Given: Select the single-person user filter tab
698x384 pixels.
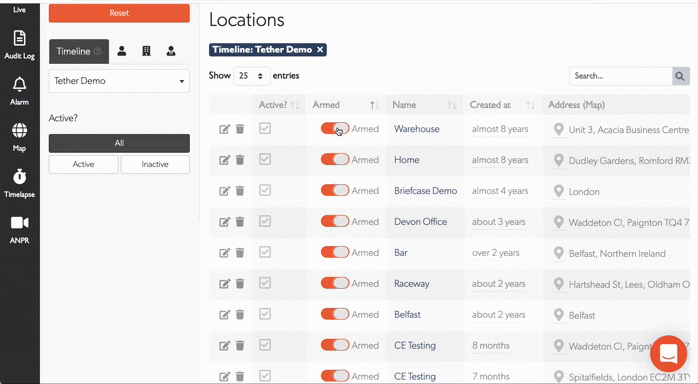Looking at the screenshot, I should tap(122, 51).
